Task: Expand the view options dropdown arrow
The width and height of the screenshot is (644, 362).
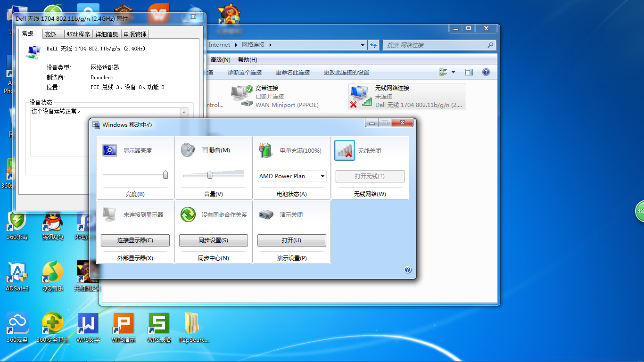Action: [454, 72]
